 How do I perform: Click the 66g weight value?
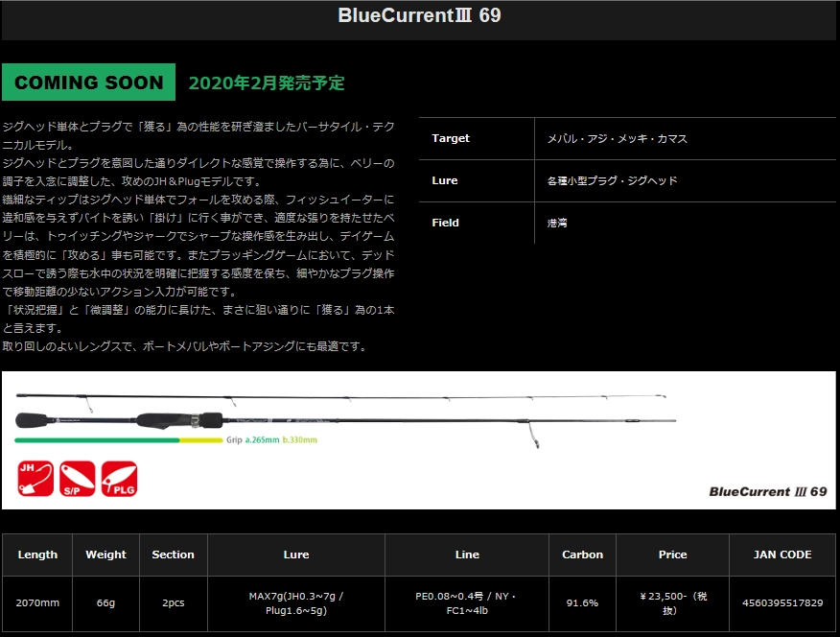pos(106,603)
